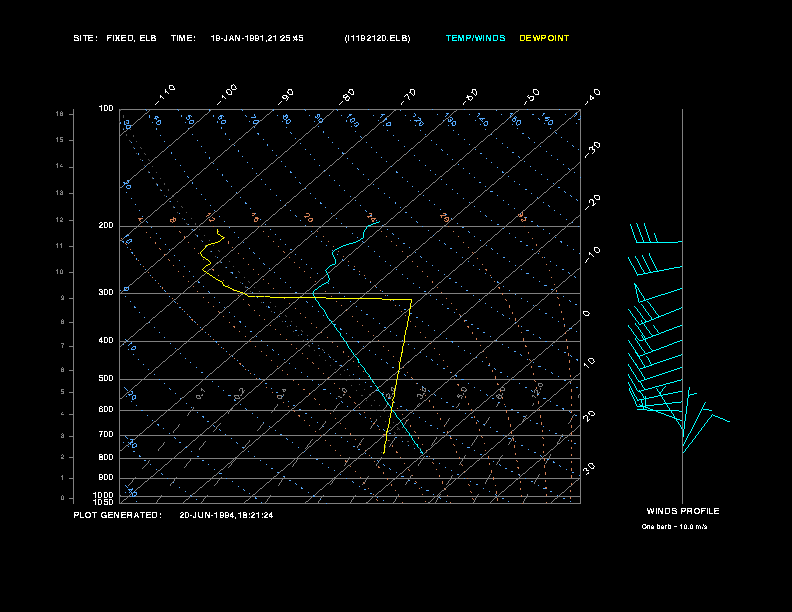Screen dimensions: 792x612
Task: Click the -110 temperature label at the top
Action: coord(165,95)
